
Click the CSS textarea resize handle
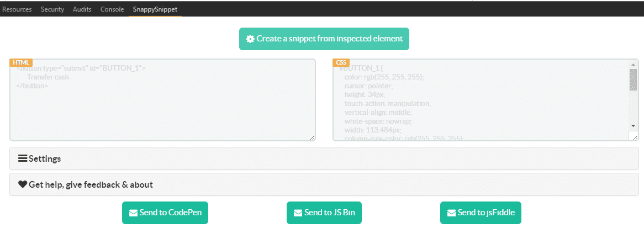coord(635,137)
